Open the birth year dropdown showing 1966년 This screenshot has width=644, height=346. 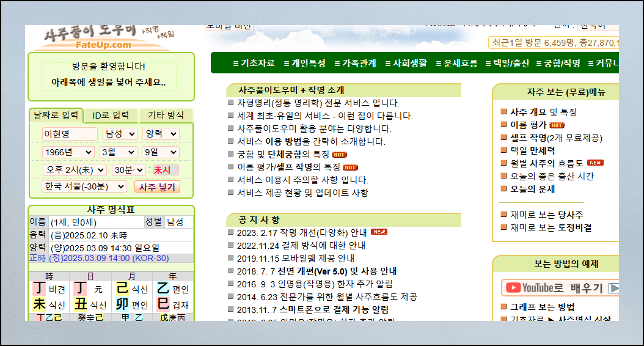pyautogui.click(x=68, y=152)
